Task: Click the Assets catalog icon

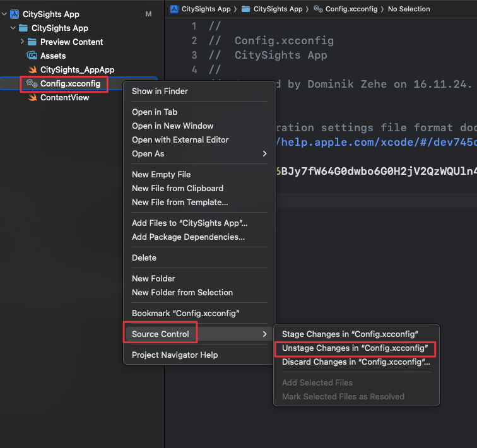Action: coord(32,56)
